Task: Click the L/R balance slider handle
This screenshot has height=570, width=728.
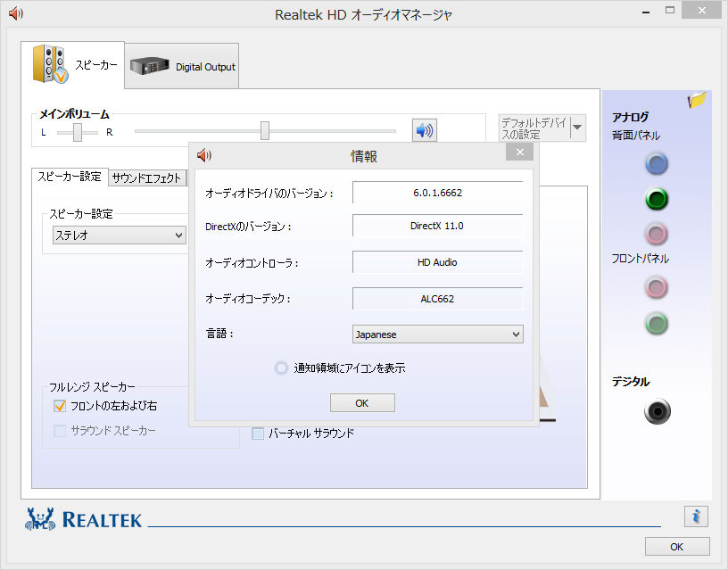Action: tap(78, 132)
